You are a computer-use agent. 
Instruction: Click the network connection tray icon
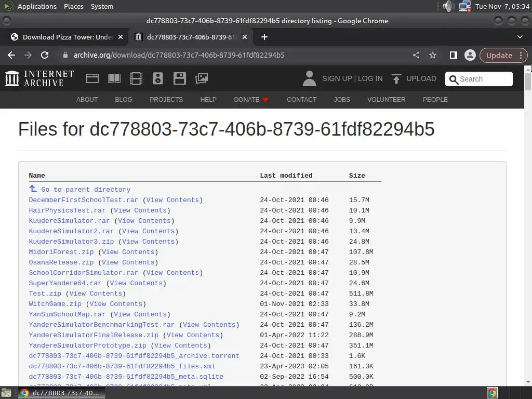click(x=464, y=6)
